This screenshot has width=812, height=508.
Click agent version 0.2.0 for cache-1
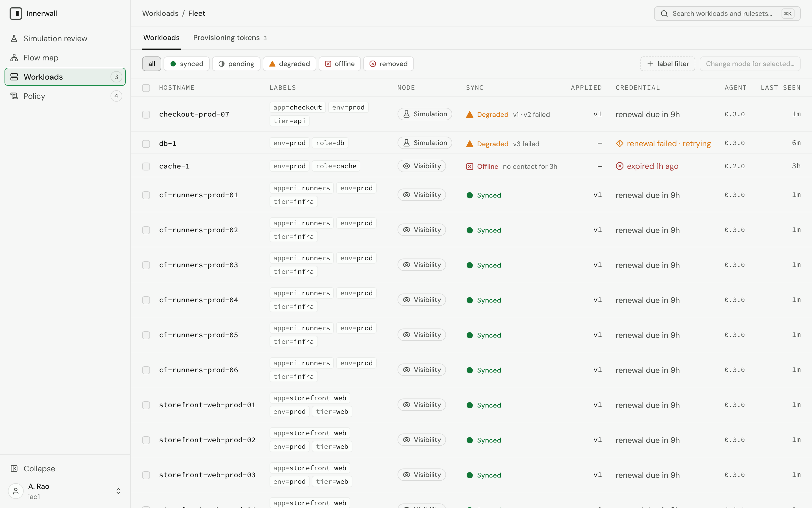734,166
